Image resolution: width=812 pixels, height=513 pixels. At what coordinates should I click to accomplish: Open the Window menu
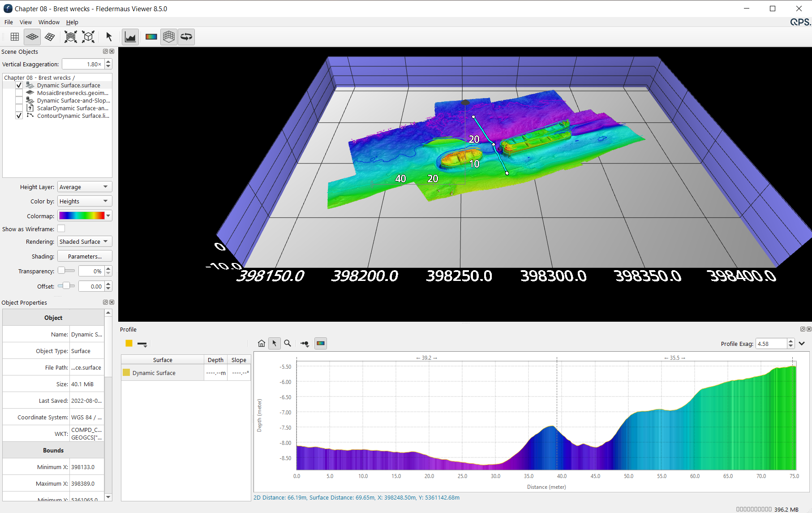click(49, 22)
